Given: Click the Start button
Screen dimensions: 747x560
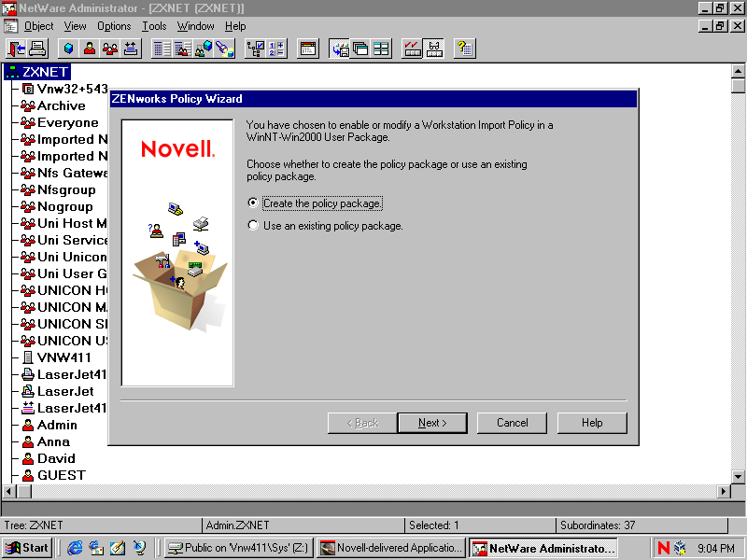Looking at the screenshot, I should click(x=27, y=548).
